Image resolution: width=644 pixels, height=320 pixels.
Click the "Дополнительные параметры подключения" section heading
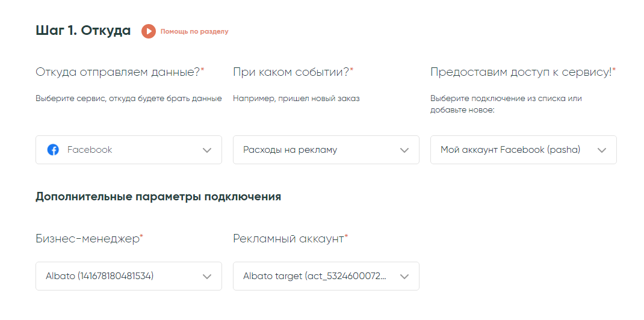(x=158, y=197)
